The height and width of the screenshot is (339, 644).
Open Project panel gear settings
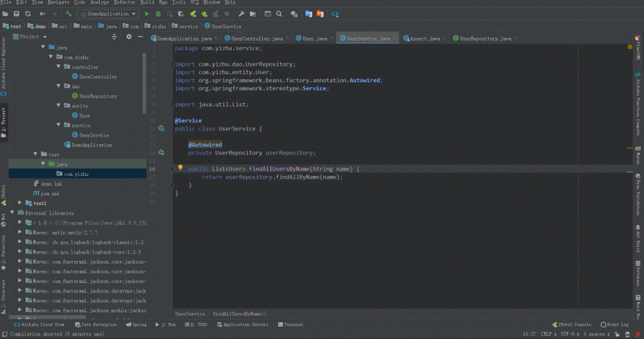click(129, 37)
